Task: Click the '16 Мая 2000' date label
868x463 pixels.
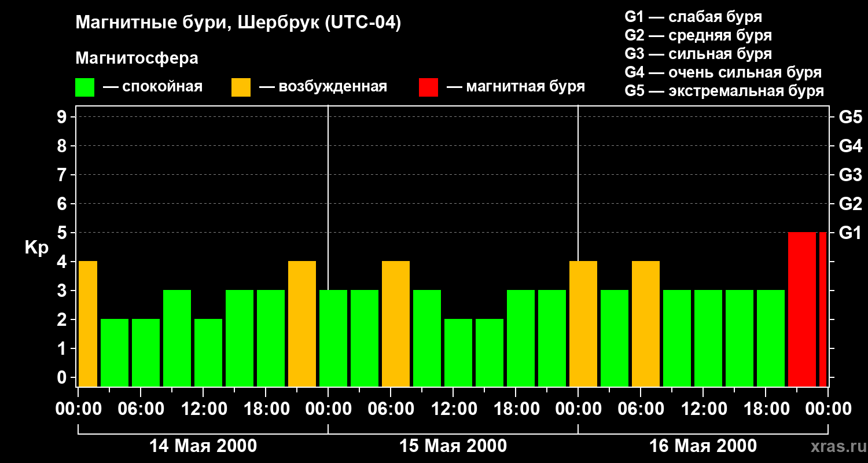Action: pyautogui.click(x=703, y=446)
